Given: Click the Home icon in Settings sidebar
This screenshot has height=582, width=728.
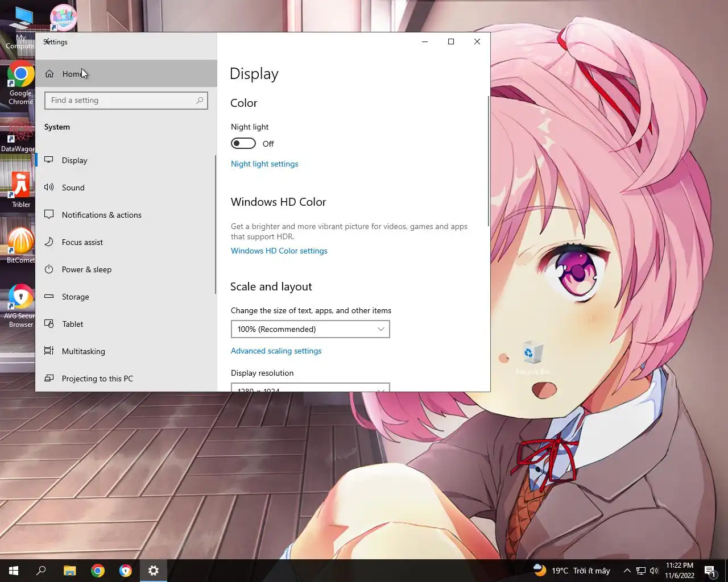Looking at the screenshot, I should pyautogui.click(x=49, y=74).
